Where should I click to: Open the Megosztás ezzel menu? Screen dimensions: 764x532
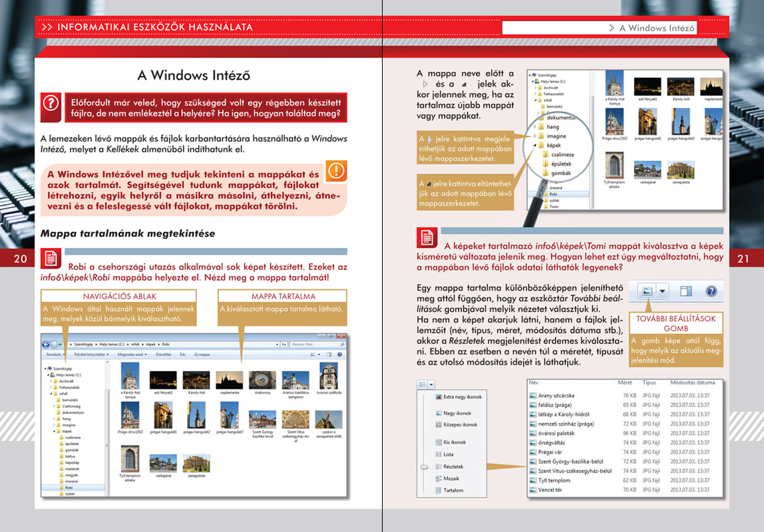click(132, 354)
